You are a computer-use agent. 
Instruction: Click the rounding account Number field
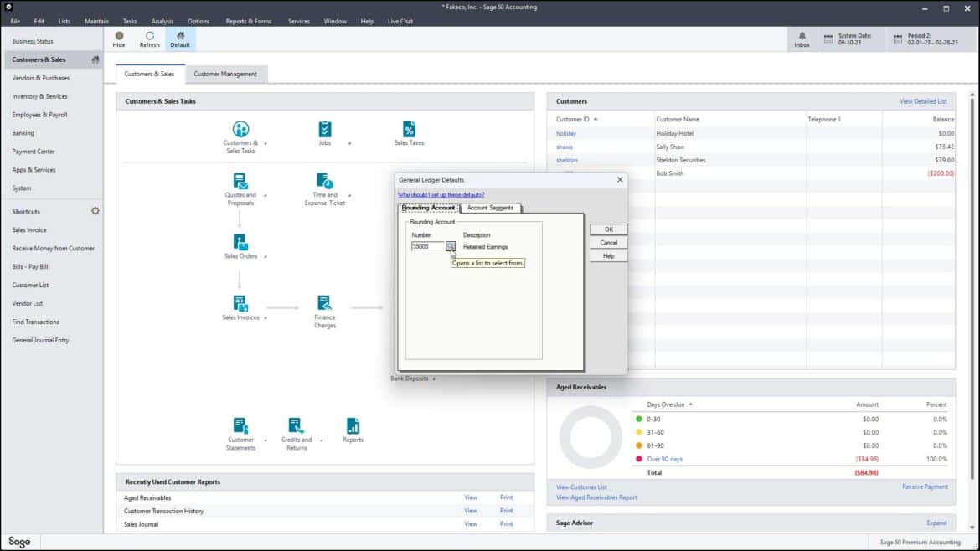427,247
